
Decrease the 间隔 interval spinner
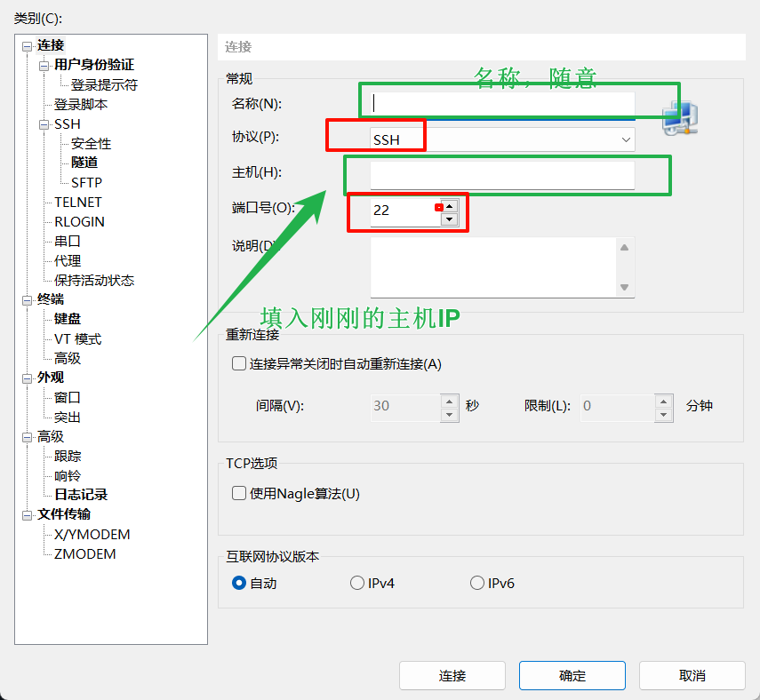click(449, 415)
